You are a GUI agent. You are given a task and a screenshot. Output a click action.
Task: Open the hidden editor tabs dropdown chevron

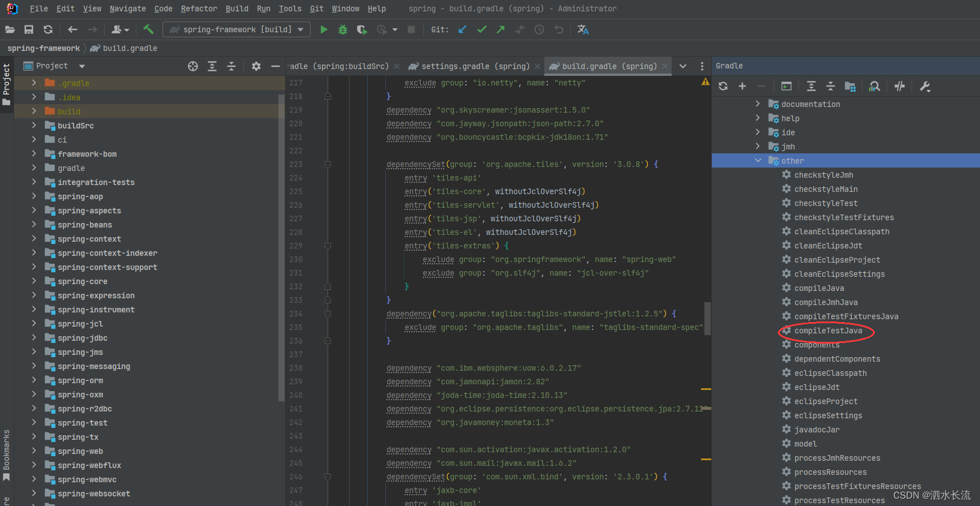(x=683, y=66)
